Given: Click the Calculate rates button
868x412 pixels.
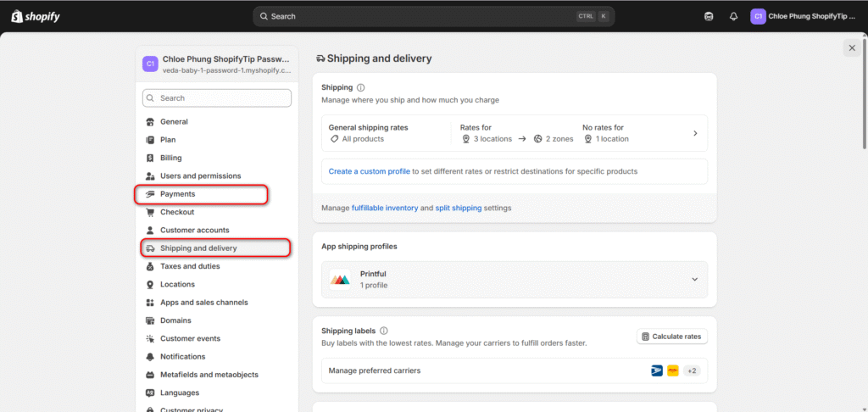Looking at the screenshot, I should pyautogui.click(x=672, y=337).
